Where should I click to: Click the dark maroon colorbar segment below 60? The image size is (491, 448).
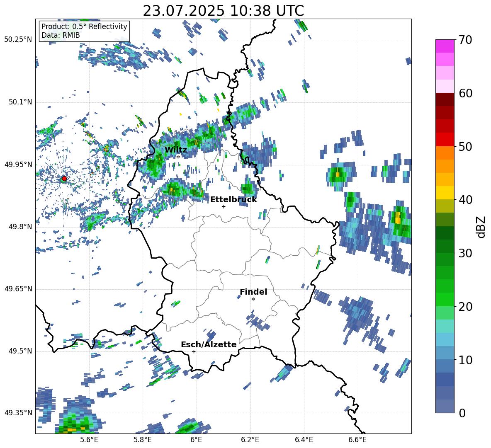[x=445, y=100]
